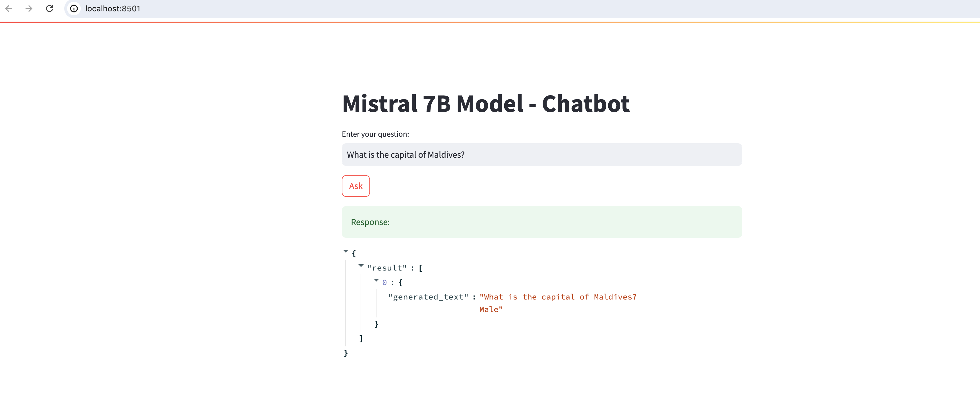
Task: Click the green Response message box
Action: click(x=541, y=222)
